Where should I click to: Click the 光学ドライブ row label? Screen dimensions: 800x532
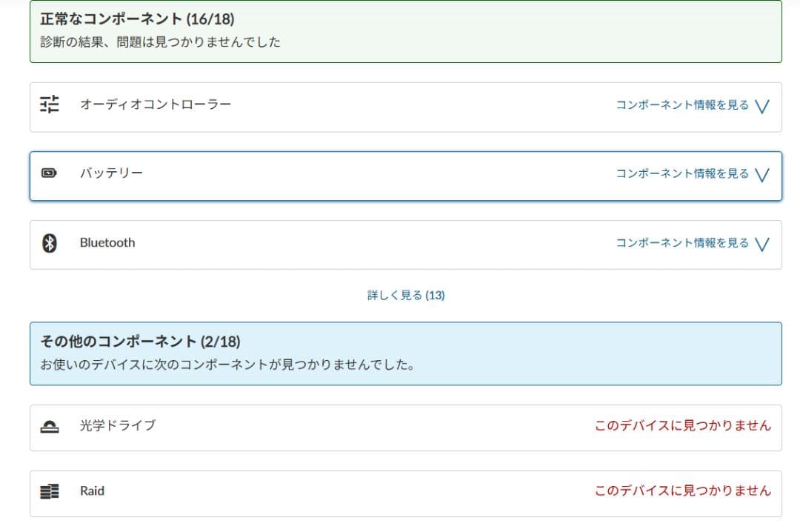(118, 425)
